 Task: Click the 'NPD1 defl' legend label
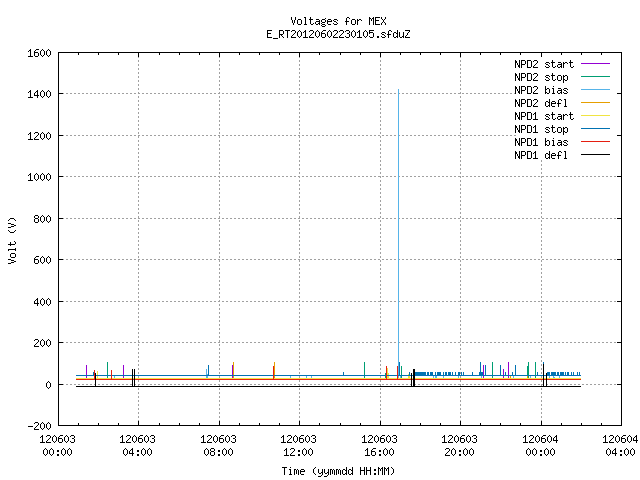click(541, 156)
